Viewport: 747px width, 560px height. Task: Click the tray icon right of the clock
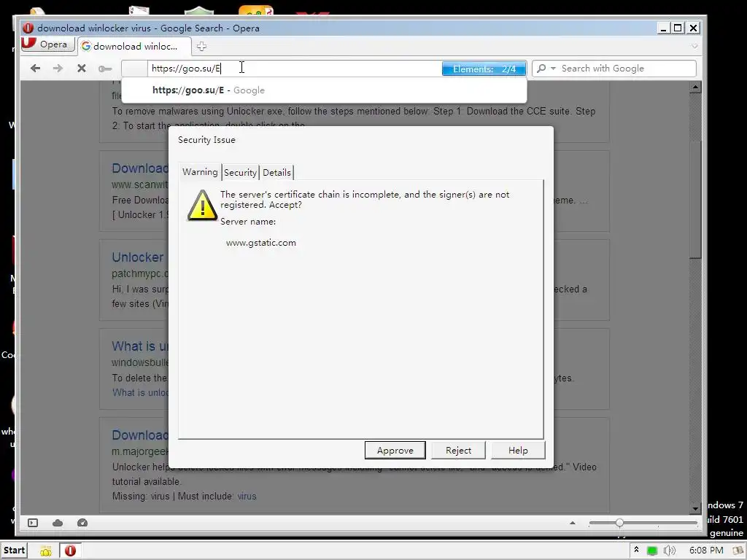pos(738,551)
